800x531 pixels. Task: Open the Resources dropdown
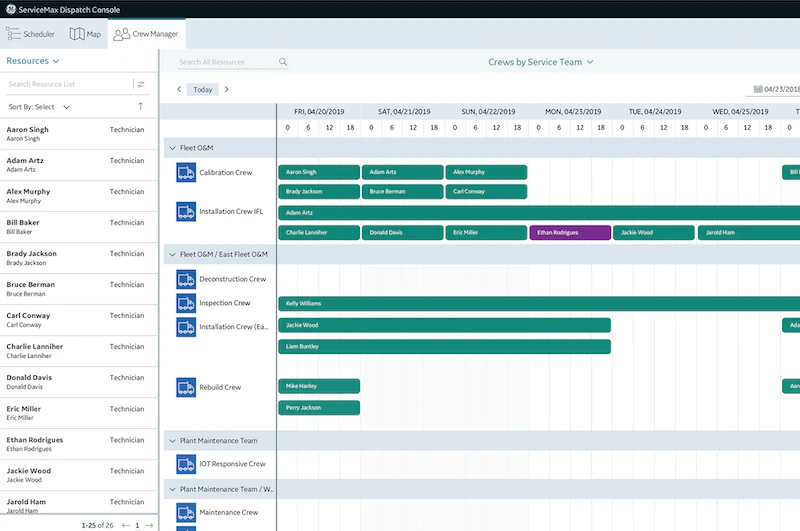pos(33,61)
